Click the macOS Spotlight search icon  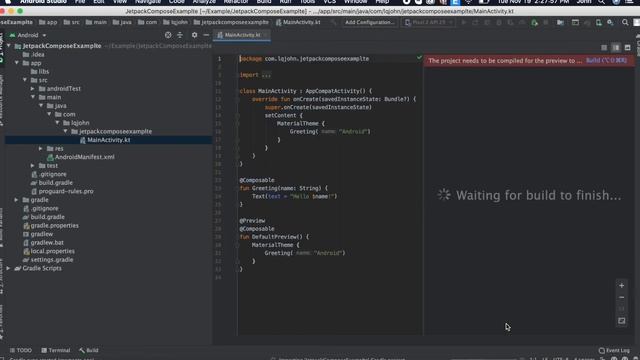pyautogui.click(x=602, y=2)
